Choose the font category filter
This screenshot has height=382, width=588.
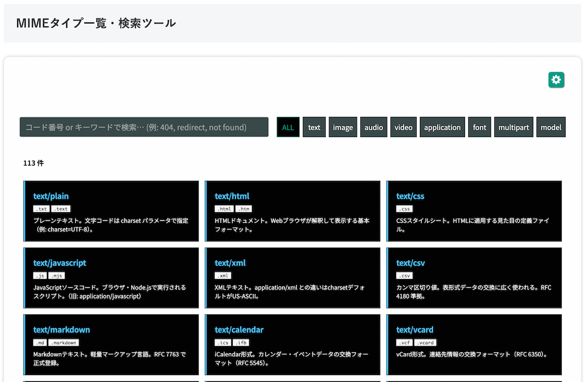click(479, 127)
